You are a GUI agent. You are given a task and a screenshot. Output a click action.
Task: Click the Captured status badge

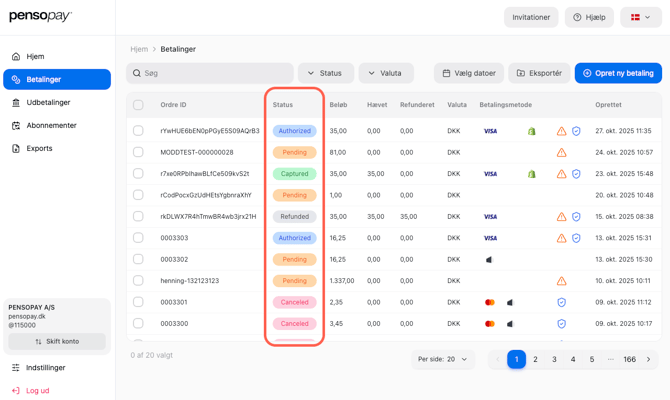pyautogui.click(x=294, y=174)
